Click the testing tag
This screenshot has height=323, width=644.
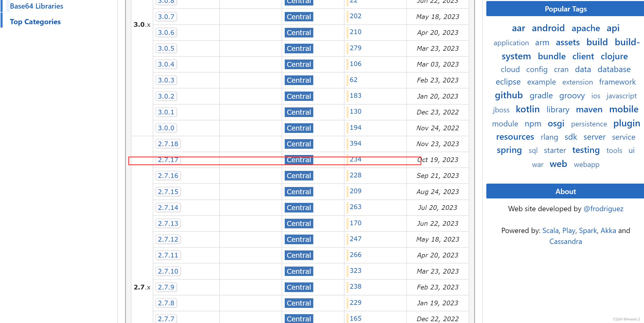pyautogui.click(x=586, y=150)
